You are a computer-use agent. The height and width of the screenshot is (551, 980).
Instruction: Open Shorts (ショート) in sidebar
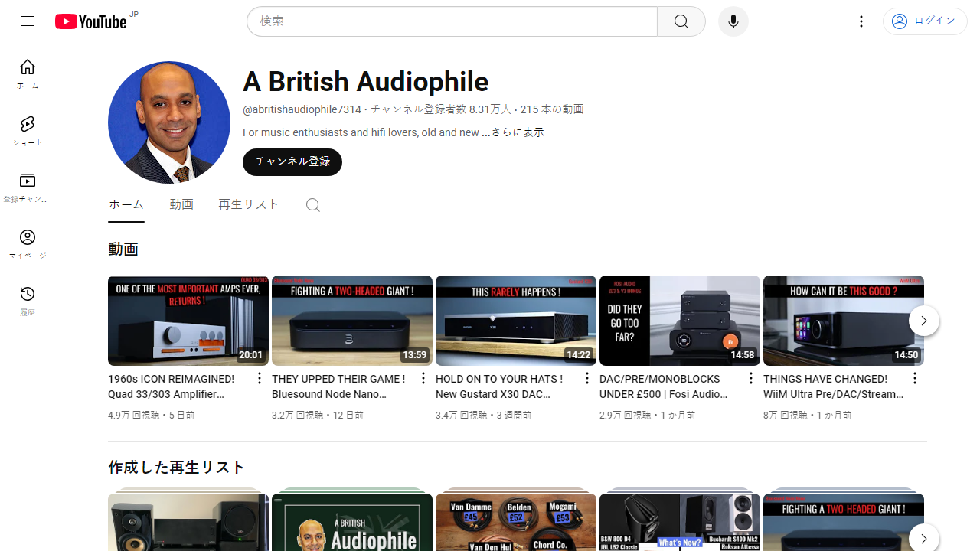coord(28,131)
